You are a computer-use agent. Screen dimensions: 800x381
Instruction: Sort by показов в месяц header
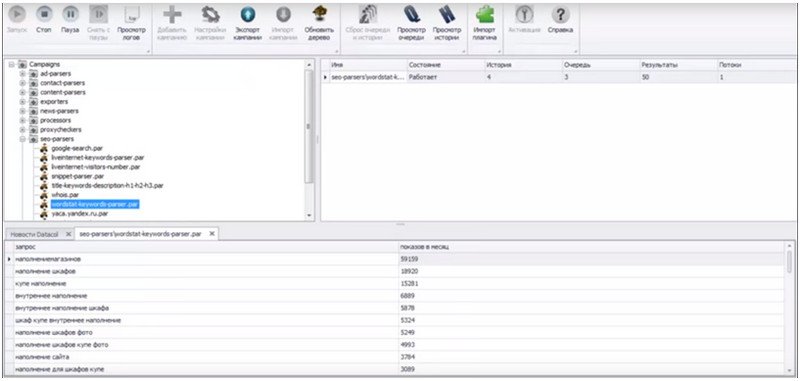pyautogui.click(x=591, y=247)
